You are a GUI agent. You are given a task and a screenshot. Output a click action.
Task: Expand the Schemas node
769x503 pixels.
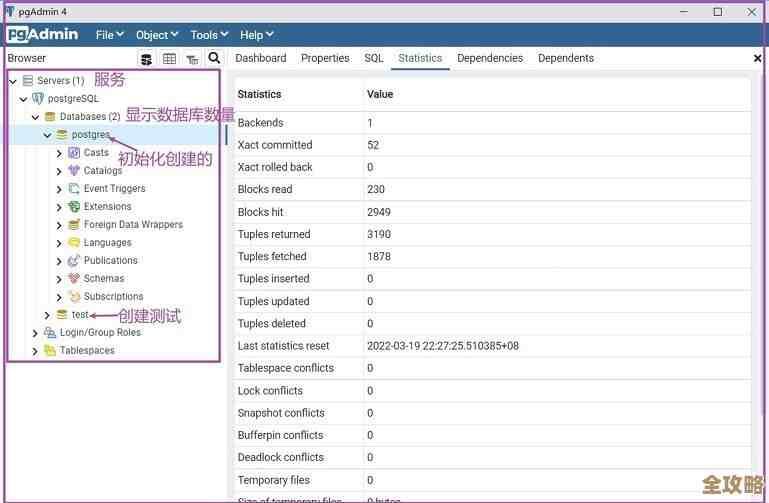point(59,279)
